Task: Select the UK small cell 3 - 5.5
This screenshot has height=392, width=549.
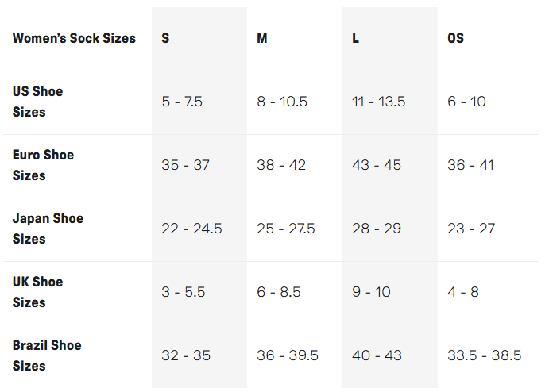Action: [184, 292]
